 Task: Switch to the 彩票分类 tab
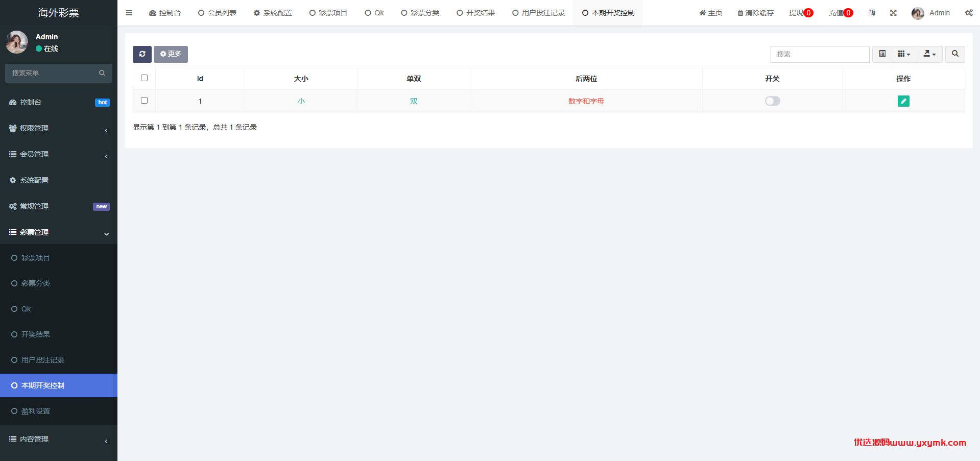coord(420,13)
